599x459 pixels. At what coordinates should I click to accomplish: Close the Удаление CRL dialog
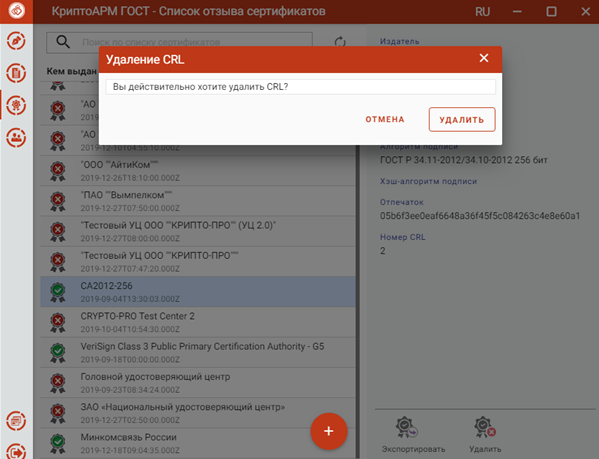(x=484, y=58)
